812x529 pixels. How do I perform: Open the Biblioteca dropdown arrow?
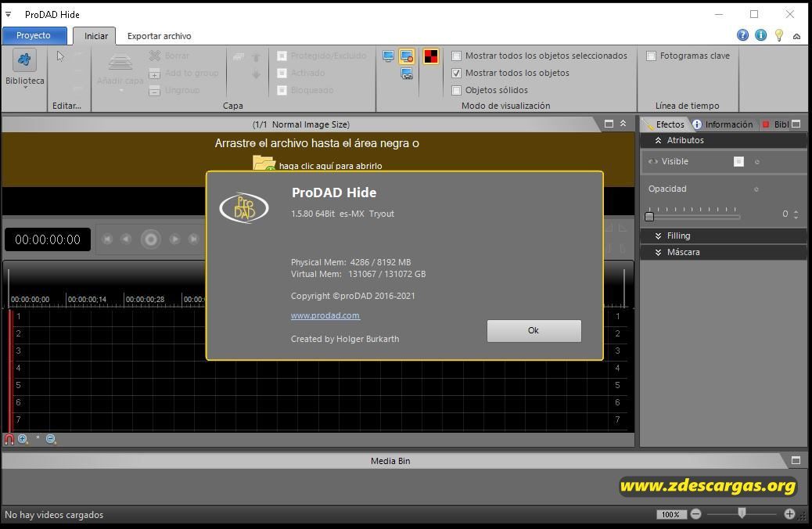24,88
